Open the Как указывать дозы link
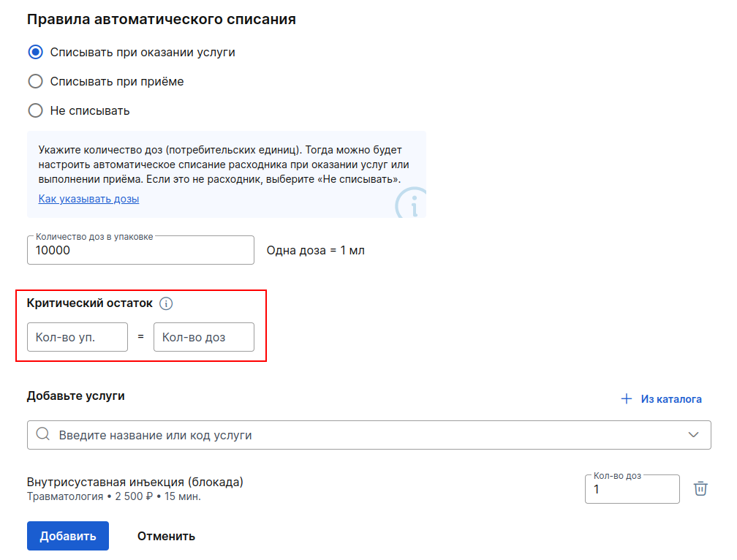This screenshot has height=560, width=737. tap(89, 199)
